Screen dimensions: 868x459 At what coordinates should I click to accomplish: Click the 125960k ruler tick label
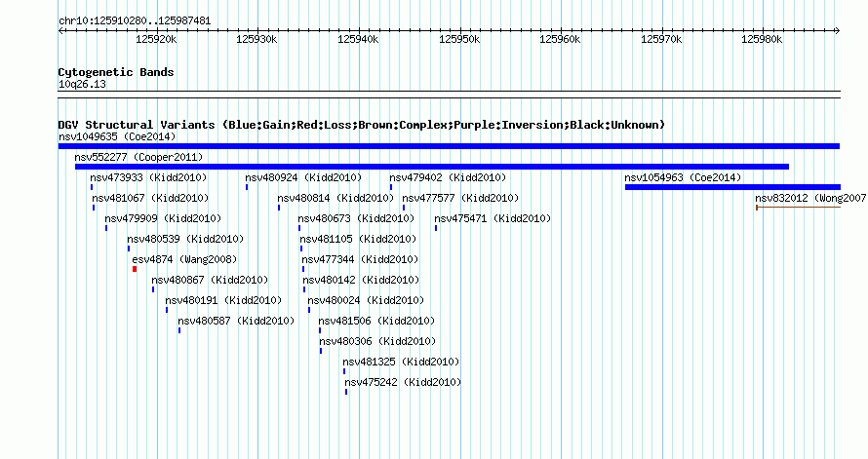[x=560, y=39]
